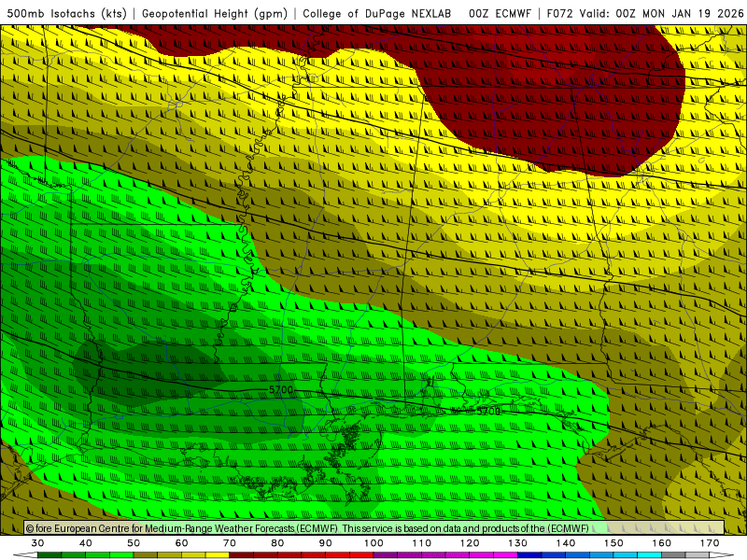747x560 pixels.
Task: Click the "100" label on the color scale
Action: [x=373, y=543]
